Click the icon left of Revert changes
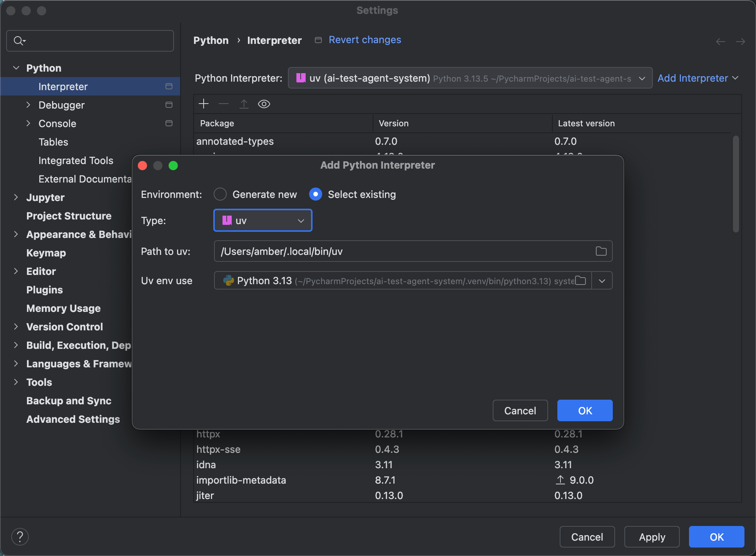Screen dimensions: 756x556 point(318,40)
